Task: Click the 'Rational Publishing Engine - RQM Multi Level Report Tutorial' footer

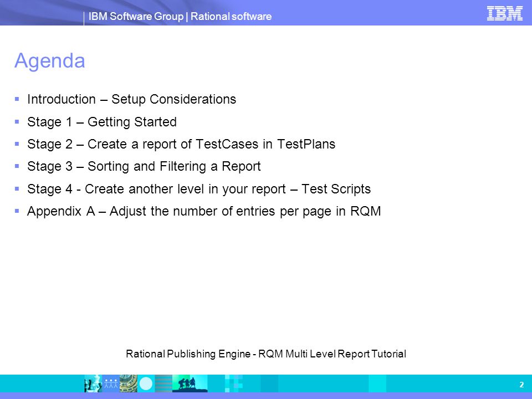Action: click(266, 354)
